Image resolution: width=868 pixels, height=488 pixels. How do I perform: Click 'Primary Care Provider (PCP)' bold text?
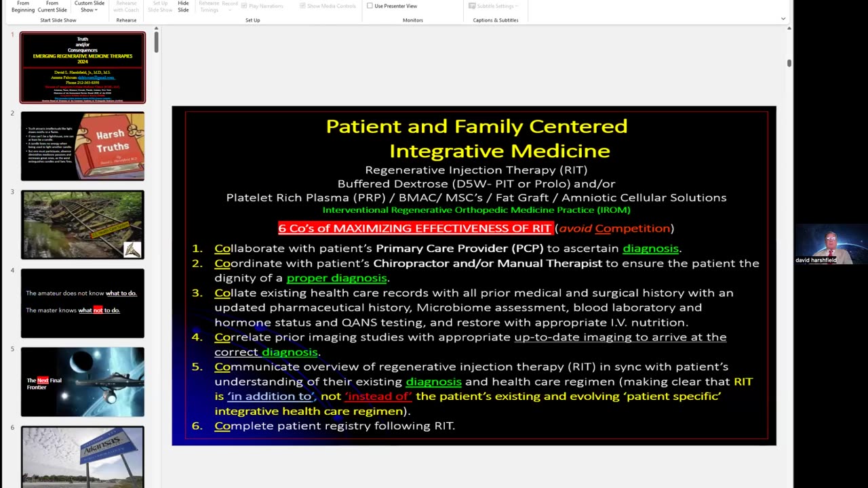(460, 249)
